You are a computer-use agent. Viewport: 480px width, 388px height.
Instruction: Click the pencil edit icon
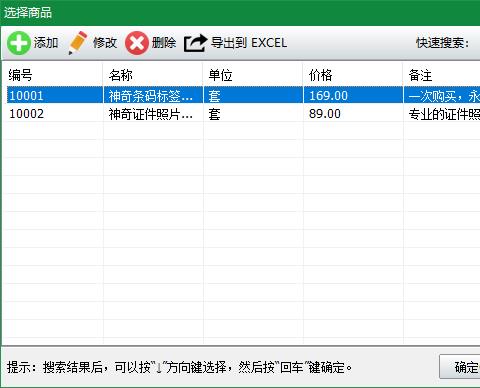(77, 43)
